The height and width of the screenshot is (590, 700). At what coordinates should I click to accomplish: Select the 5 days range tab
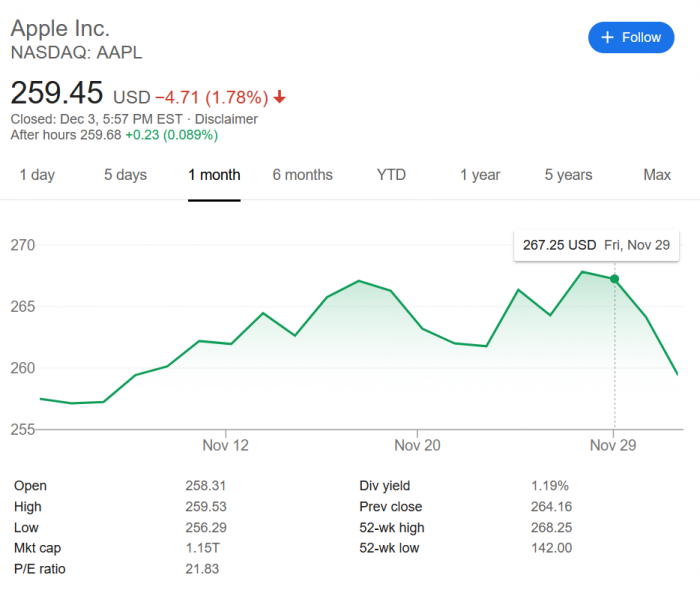(125, 175)
